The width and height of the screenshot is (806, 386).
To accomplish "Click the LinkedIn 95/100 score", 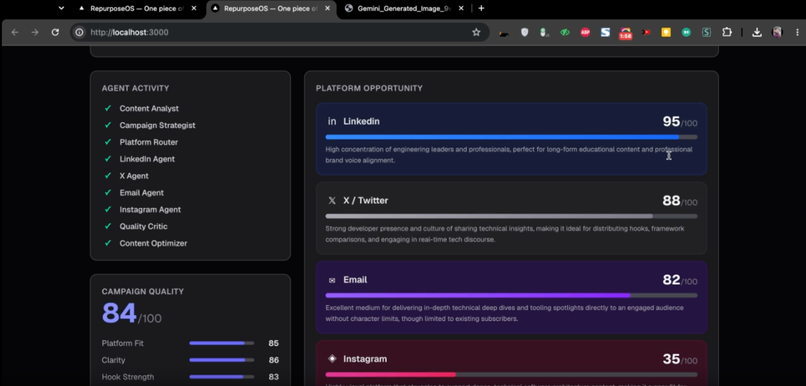I will (680, 122).
